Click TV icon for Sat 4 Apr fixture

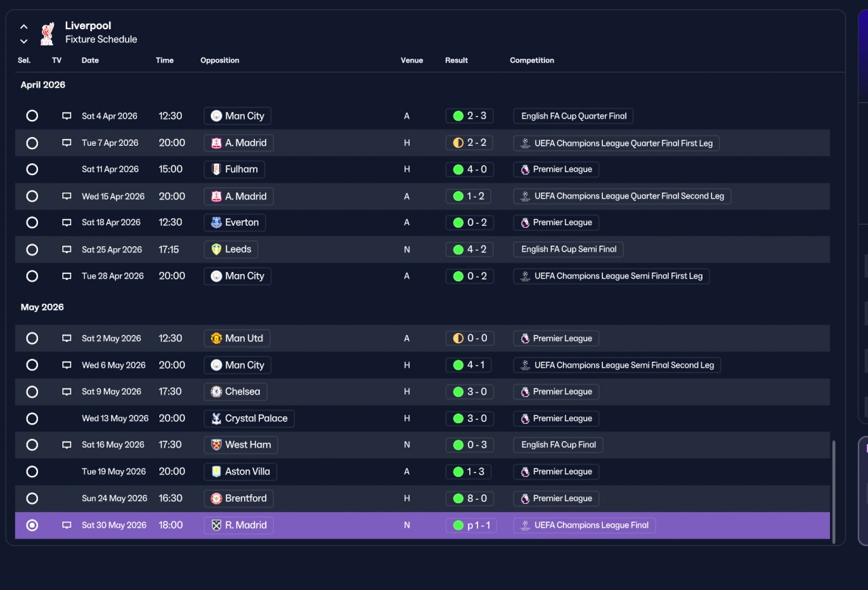coord(66,116)
